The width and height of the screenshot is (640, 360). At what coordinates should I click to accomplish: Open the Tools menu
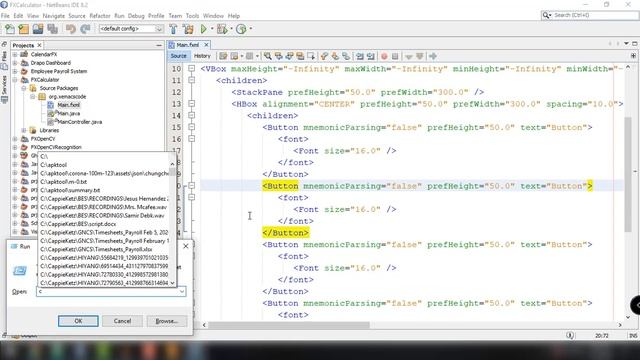point(192,16)
